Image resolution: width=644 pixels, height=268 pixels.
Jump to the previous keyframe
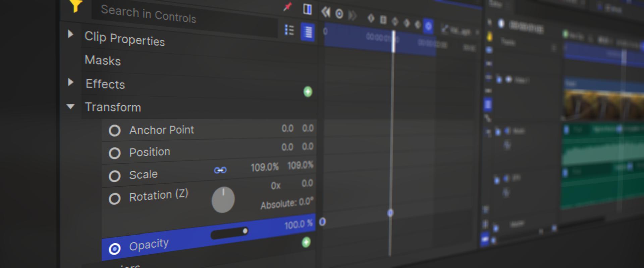tap(326, 12)
